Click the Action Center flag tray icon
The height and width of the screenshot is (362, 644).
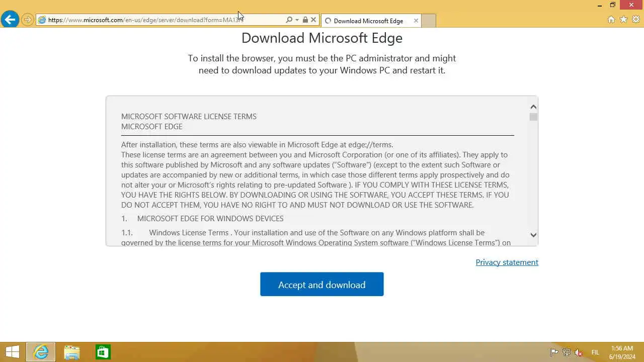point(554,352)
